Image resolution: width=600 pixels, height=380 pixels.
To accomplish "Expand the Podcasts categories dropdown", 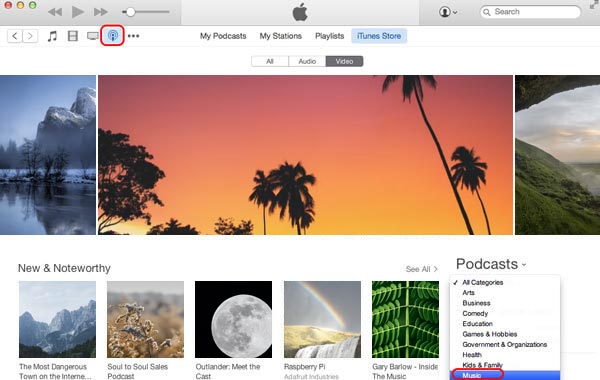I will click(x=491, y=264).
